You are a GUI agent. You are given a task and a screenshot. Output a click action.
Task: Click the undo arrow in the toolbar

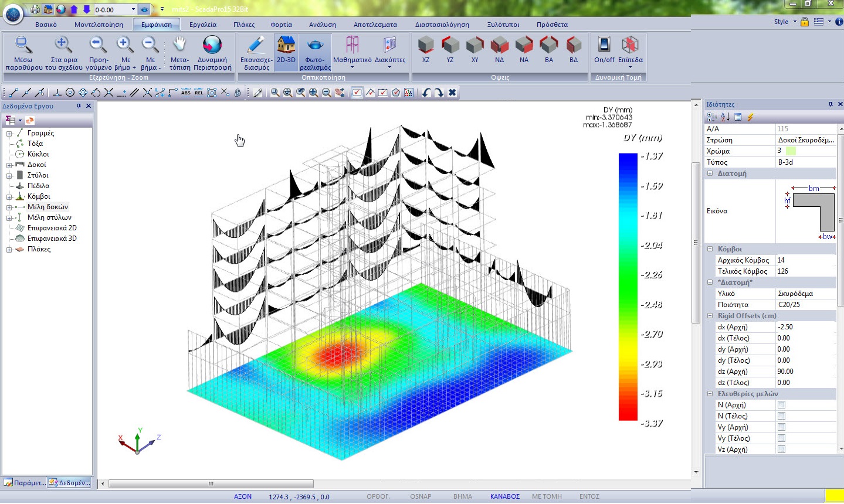point(426,93)
